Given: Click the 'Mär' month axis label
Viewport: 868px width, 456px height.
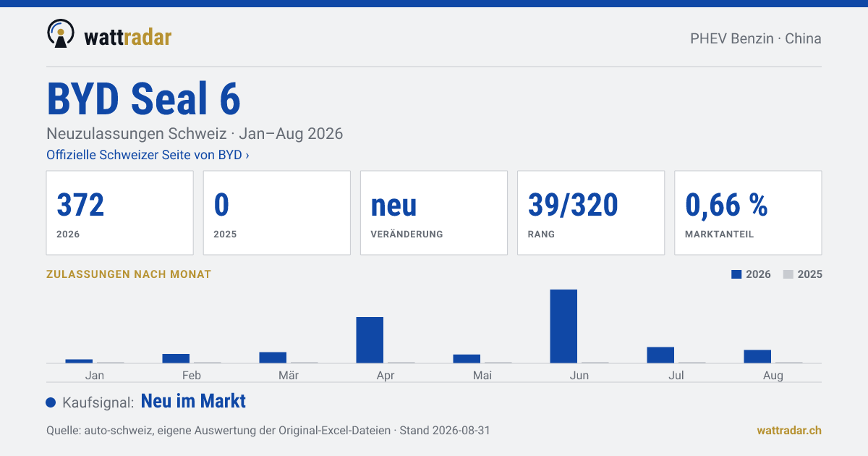Looking at the screenshot, I should [289, 376].
